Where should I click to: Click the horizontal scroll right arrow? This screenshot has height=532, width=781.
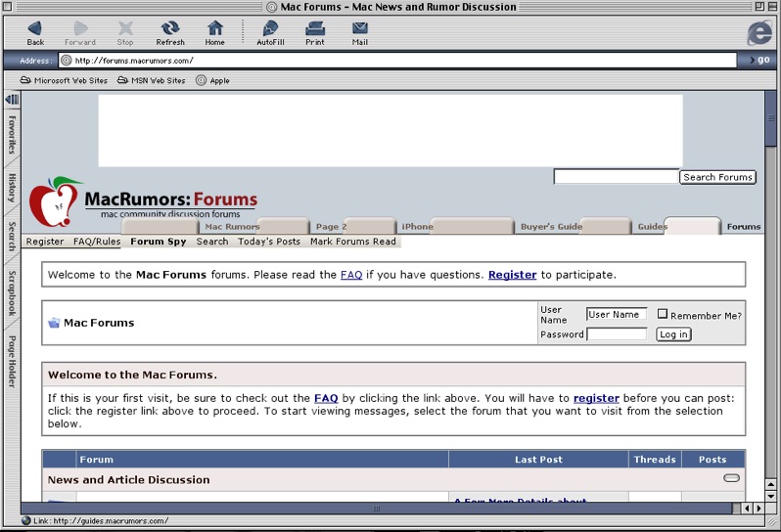(x=758, y=509)
